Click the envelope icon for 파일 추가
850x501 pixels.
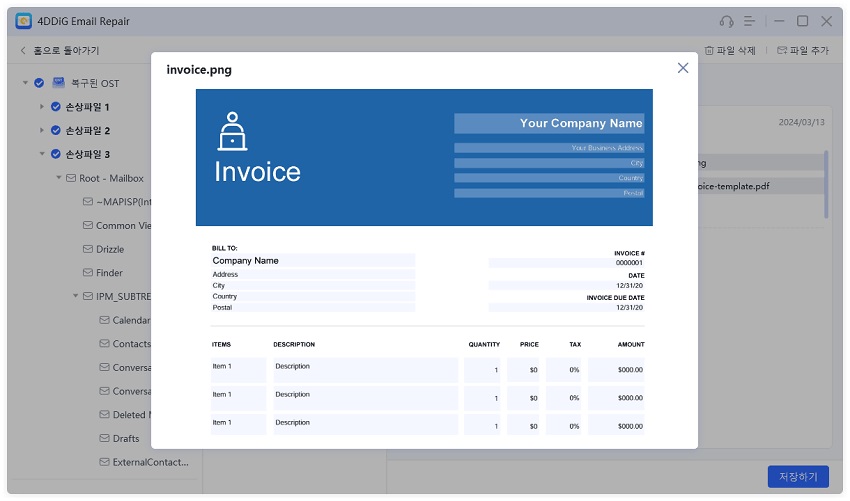(x=782, y=50)
